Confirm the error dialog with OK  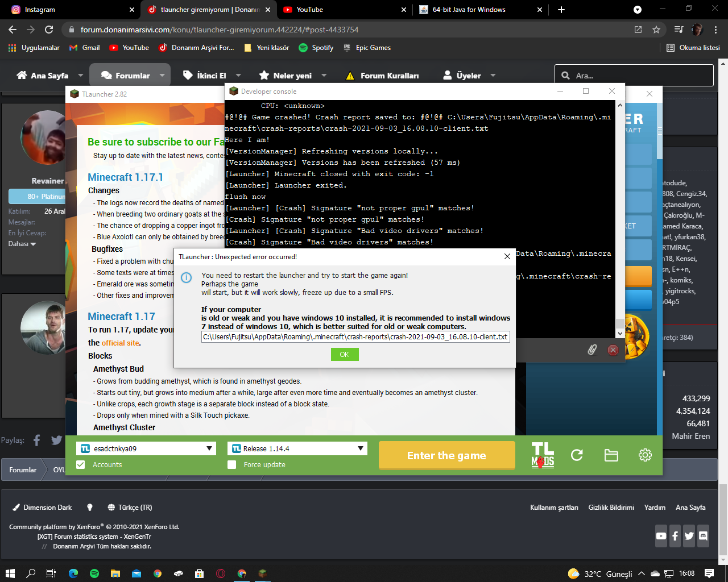(x=345, y=355)
